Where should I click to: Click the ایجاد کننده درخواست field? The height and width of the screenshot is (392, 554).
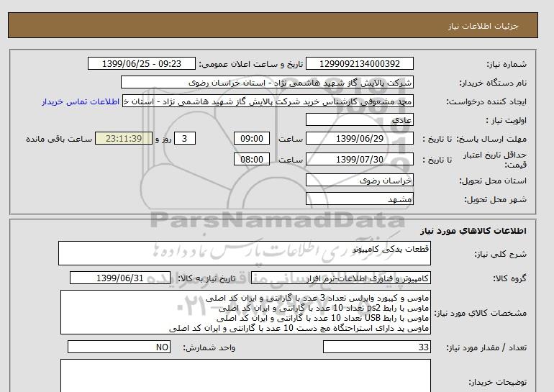pos(269,101)
